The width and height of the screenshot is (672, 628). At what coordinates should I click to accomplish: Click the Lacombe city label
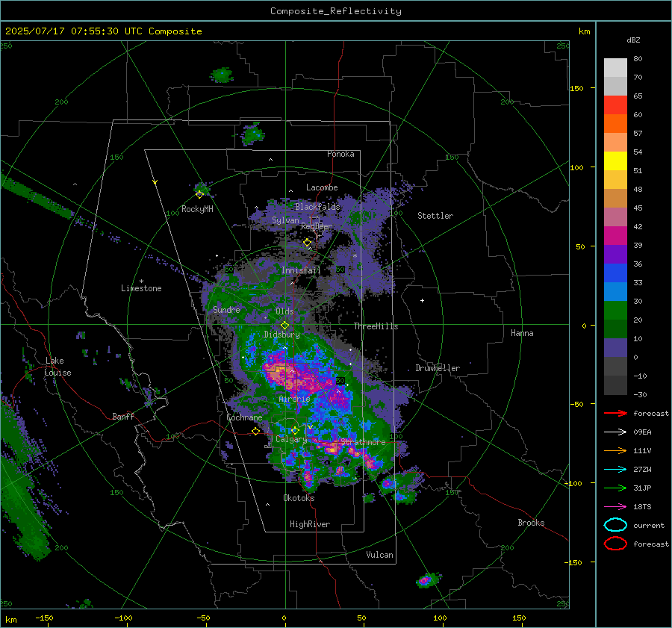322,187
